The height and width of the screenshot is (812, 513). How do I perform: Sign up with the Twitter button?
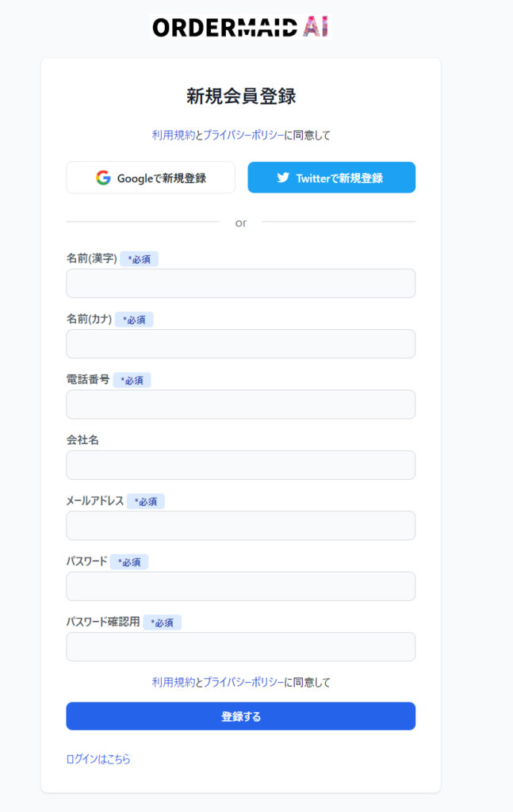(x=331, y=178)
